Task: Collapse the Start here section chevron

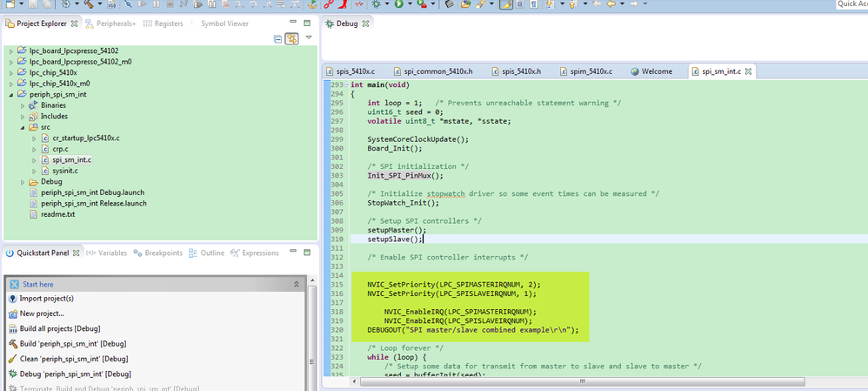Action: 297,284
